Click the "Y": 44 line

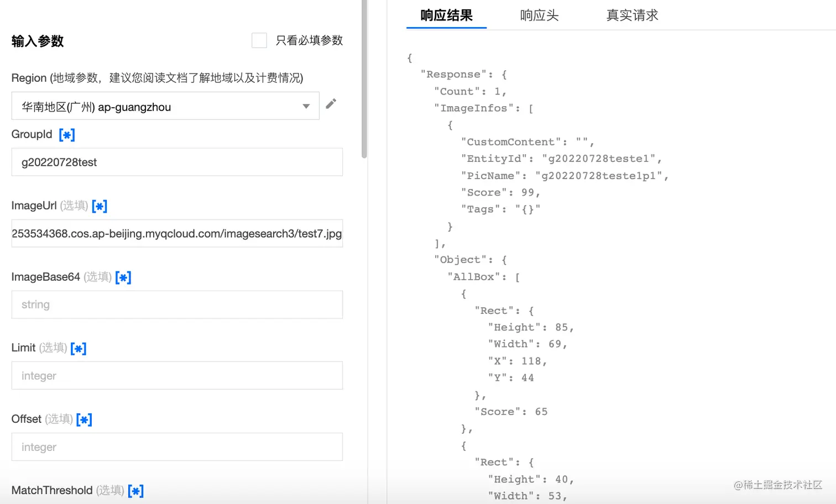(x=511, y=378)
